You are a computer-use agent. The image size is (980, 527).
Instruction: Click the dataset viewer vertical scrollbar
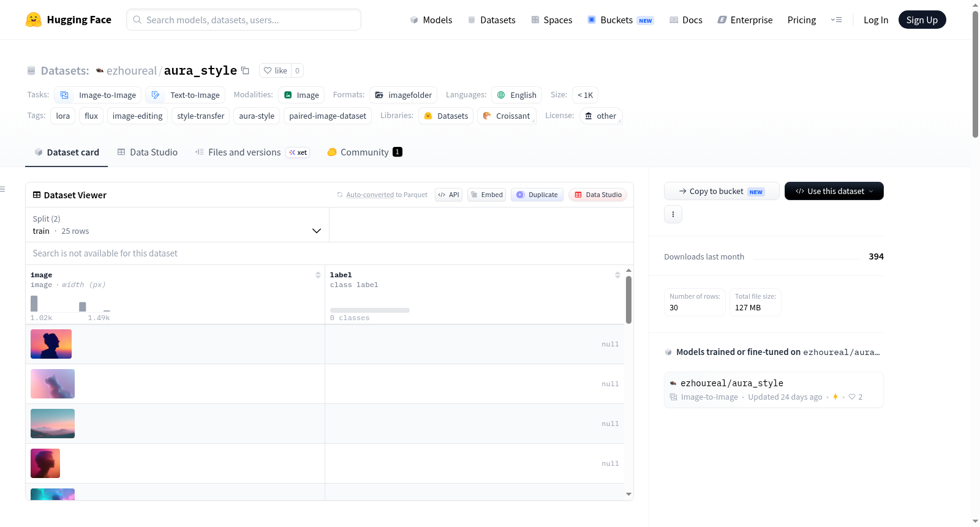(x=628, y=300)
